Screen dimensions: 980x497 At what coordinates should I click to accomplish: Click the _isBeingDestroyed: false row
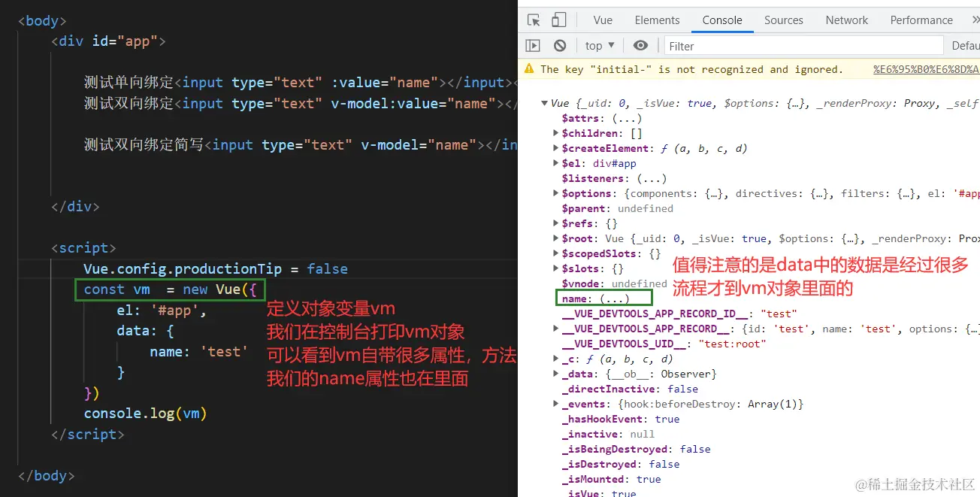coord(636,450)
